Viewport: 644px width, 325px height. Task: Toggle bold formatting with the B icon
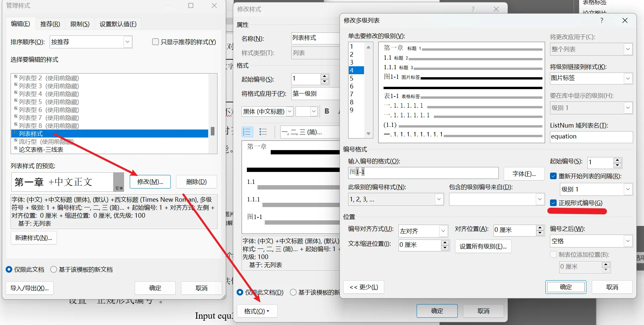327,111
